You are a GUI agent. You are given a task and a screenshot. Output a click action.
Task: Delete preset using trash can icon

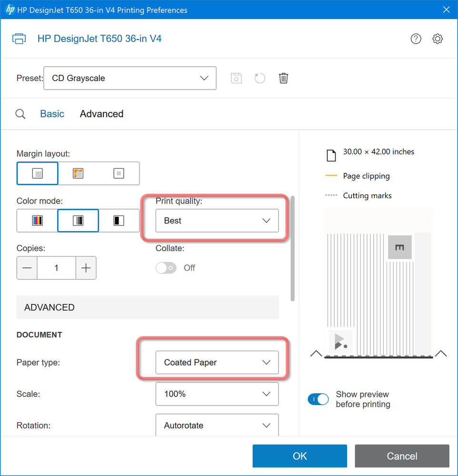[x=283, y=78]
